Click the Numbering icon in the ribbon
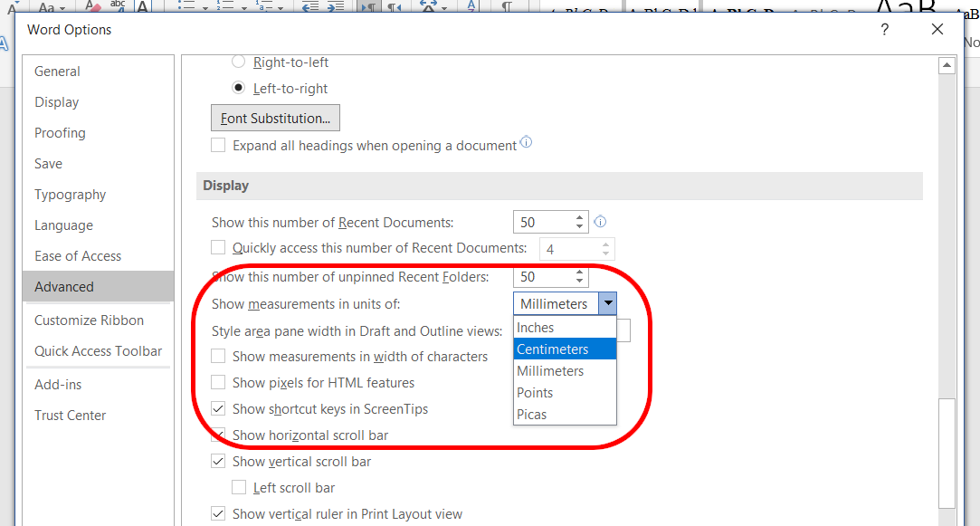This screenshot has width=980, height=526. coord(224,7)
